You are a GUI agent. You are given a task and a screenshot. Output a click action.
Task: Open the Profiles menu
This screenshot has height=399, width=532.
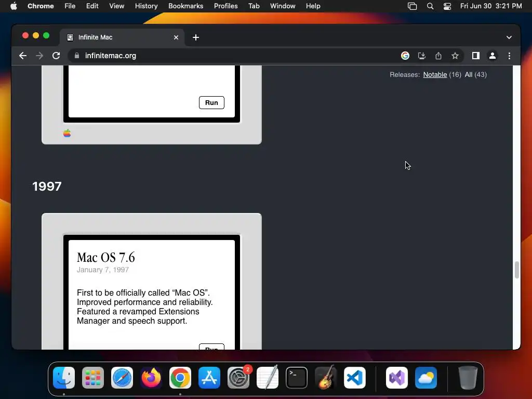(225, 6)
